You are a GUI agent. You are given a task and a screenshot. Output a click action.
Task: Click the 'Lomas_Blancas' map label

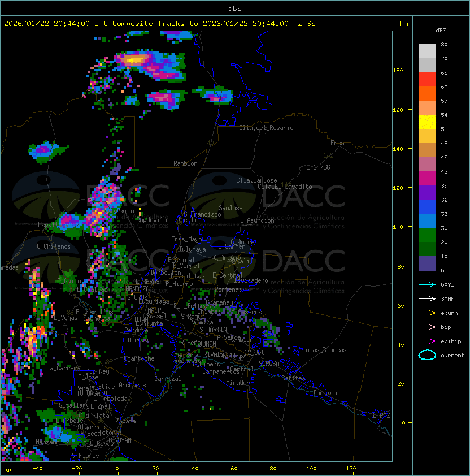[x=324, y=350]
